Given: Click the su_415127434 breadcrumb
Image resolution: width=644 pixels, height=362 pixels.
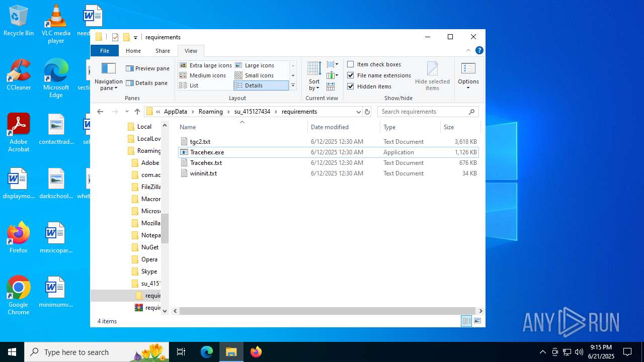Looking at the screenshot, I should (252, 112).
